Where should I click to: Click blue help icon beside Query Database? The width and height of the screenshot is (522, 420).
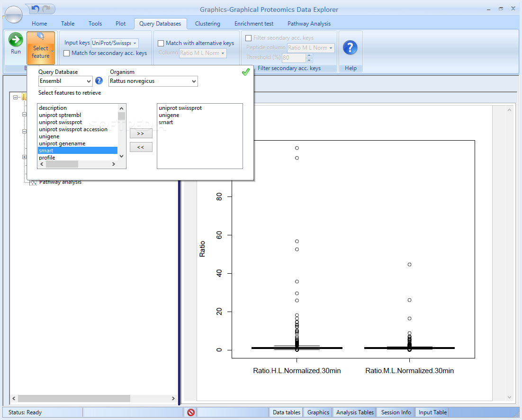[99, 80]
